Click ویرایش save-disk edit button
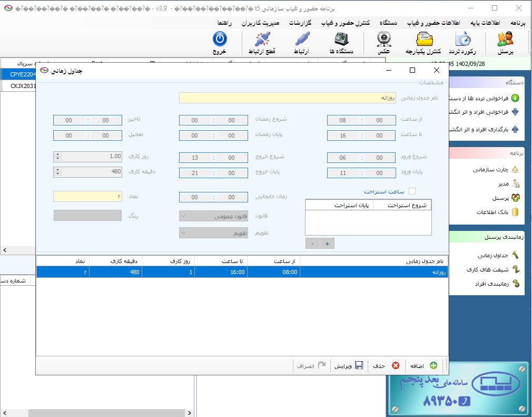The height and width of the screenshot is (417, 532). tap(349, 366)
